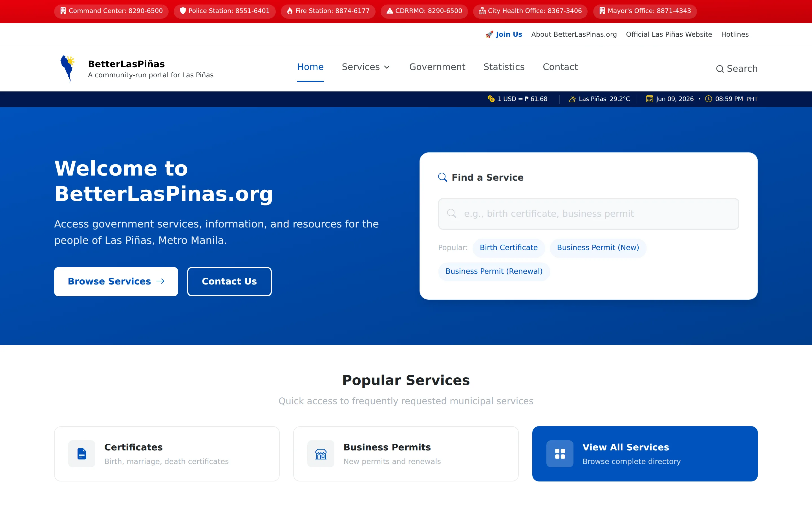
Task: Click Police Station: 8551-6401 hotline pill
Action: tap(224, 11)
